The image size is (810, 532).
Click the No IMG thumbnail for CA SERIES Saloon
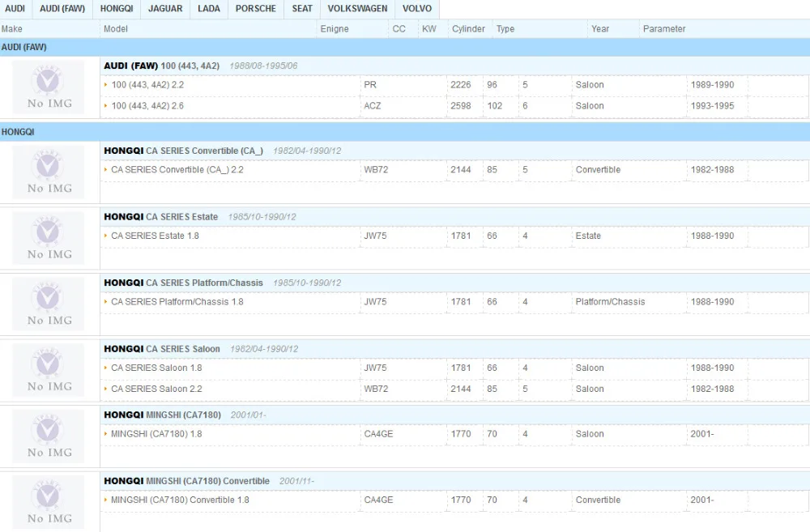pyautogui.click(x=48, y=370)
